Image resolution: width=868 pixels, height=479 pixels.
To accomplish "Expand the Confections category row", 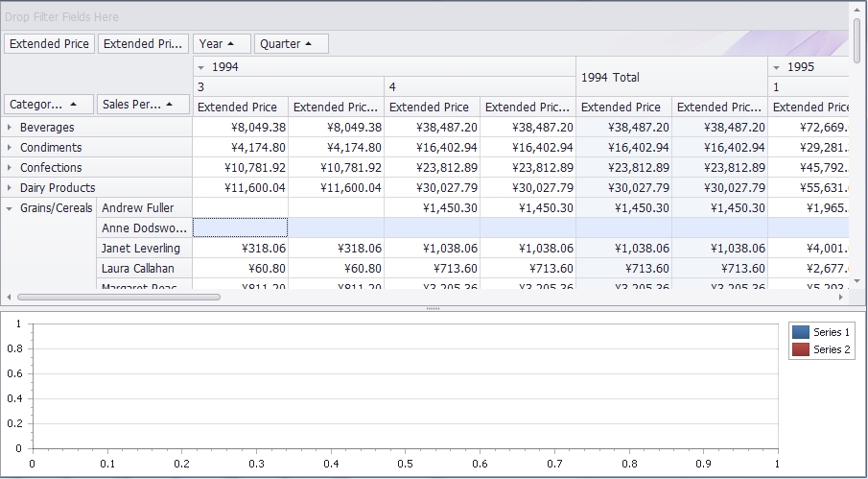I will 9,167.
